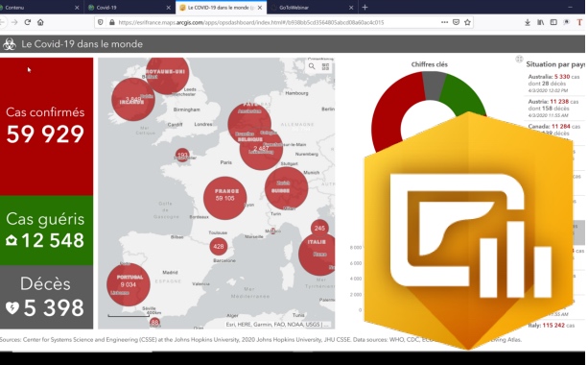Select the 193 marker near the Channel
The image size is (588, 365).
[182, 155]
